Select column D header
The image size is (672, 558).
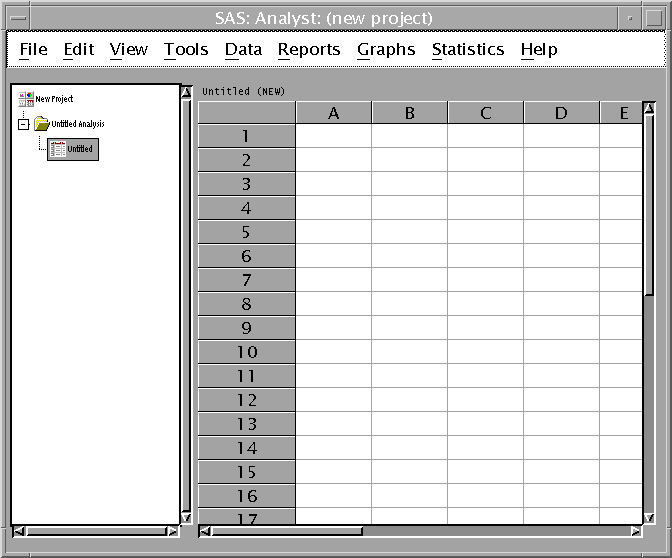(561, 113)
